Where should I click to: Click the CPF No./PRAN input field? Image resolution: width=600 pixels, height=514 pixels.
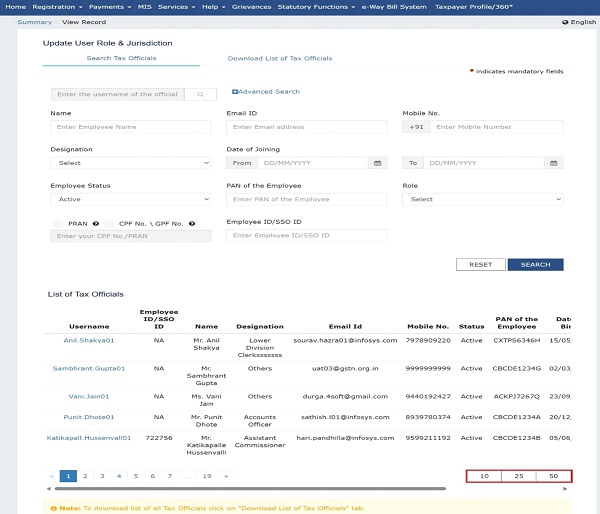[x=130, y=236]
